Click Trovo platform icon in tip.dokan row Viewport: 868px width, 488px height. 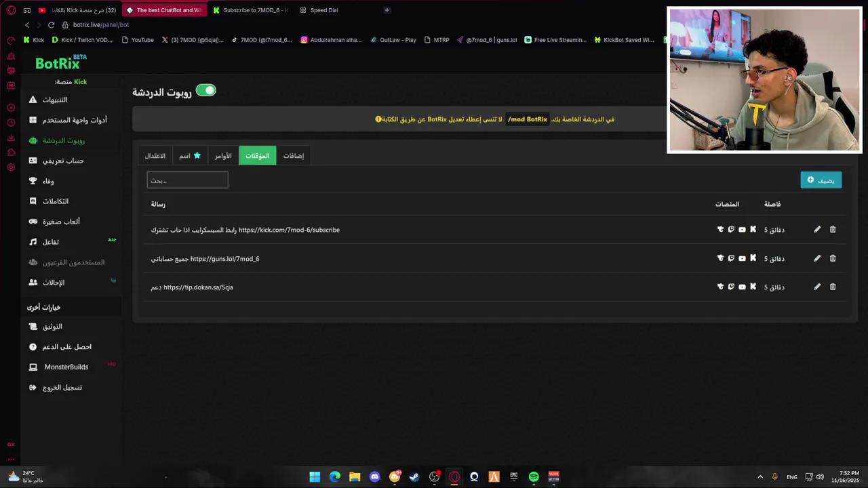coord(720,287)
